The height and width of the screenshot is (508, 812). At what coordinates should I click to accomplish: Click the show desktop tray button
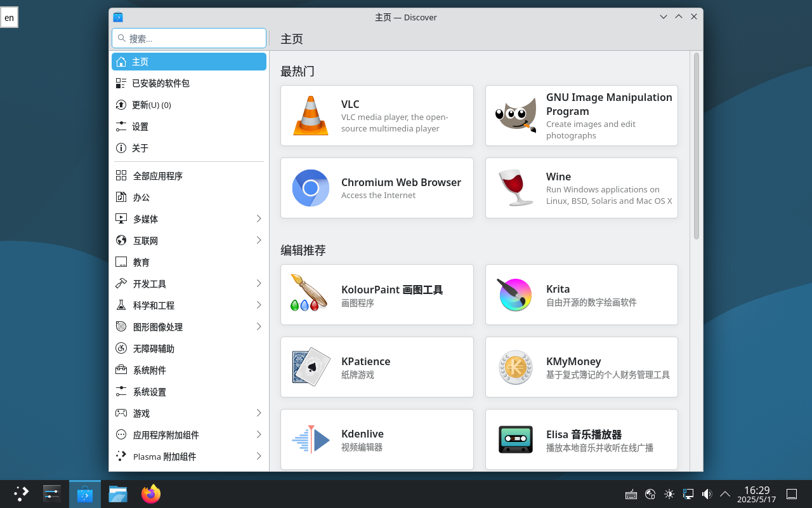(792, 494)
